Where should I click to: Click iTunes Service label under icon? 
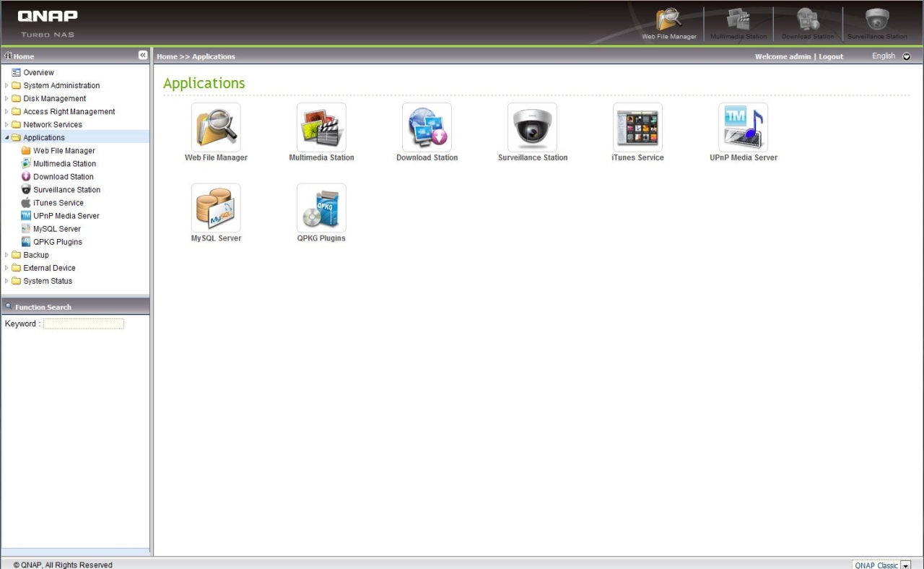pyautogui.click(x=637, y=157)
